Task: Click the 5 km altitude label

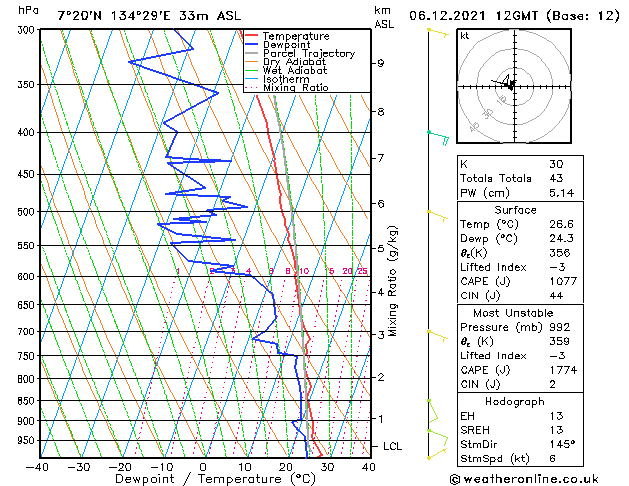Action: 381,248
